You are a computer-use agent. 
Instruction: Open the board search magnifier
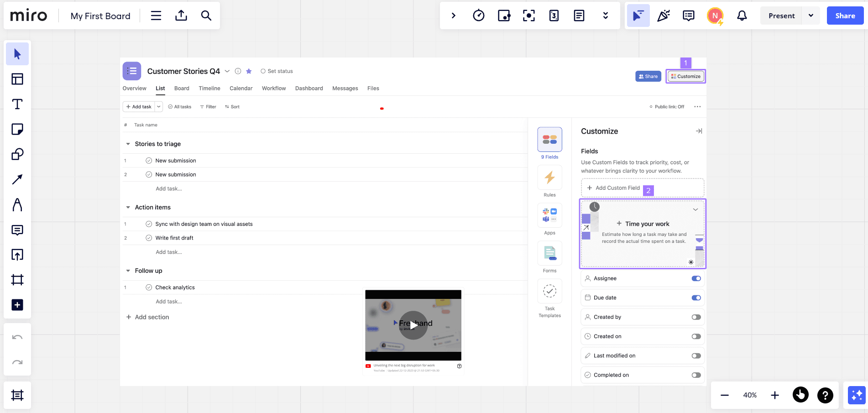tap(206, 16)
